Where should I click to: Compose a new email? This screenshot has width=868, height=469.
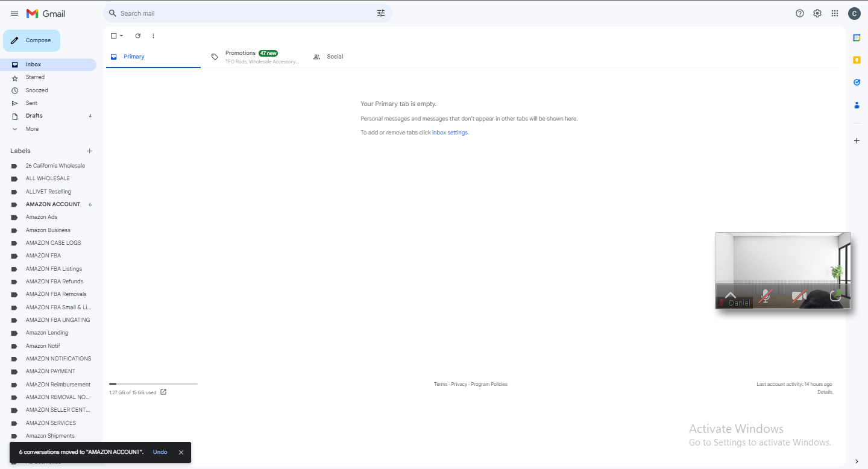[x=31, y=40]
